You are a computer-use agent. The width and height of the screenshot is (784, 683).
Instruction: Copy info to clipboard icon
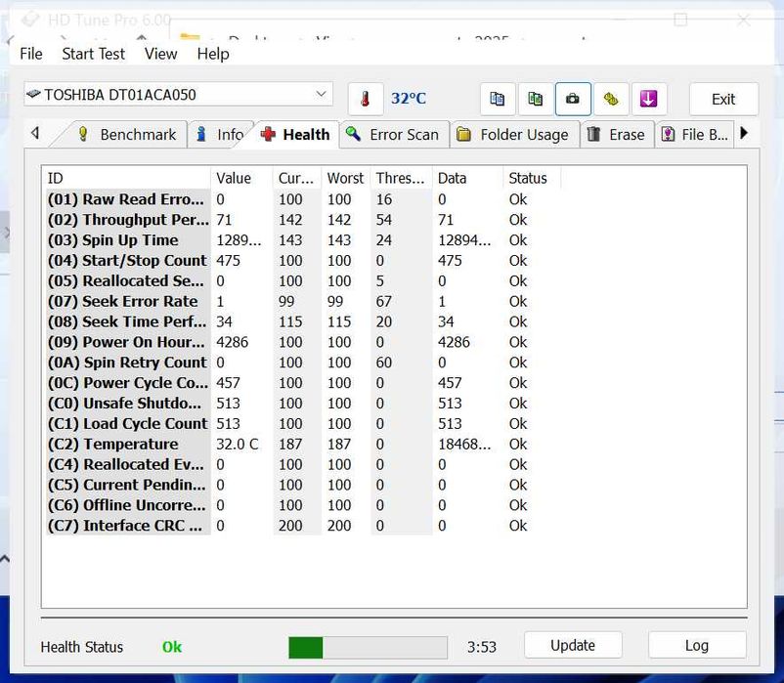[497, 99]
